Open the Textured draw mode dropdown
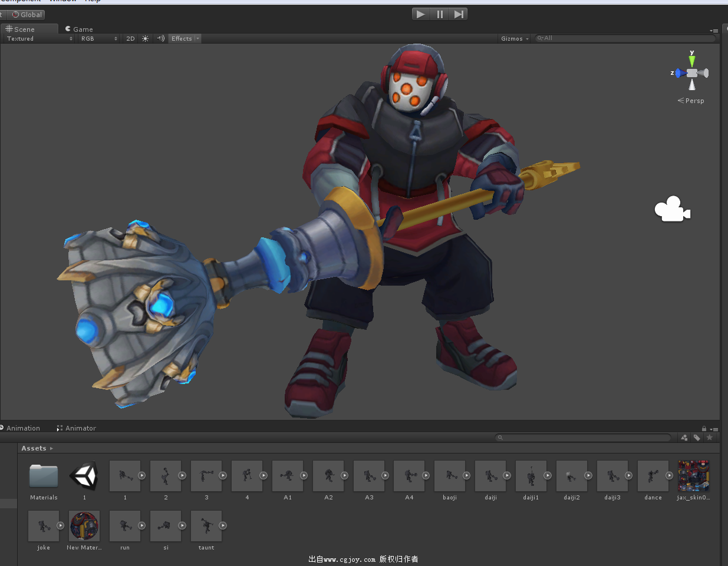The image size is (728, 566). click(x=39, y=38)
